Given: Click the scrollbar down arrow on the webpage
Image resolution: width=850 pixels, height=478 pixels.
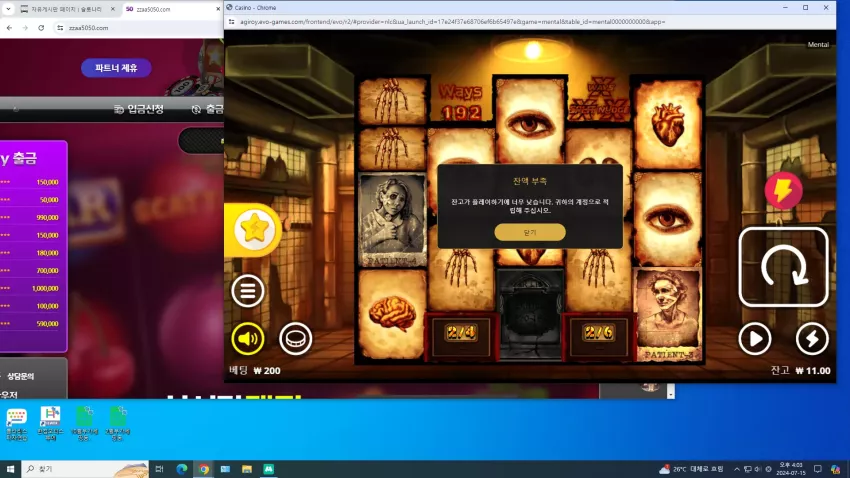Looking at the screenshot, I should [671, 394].
